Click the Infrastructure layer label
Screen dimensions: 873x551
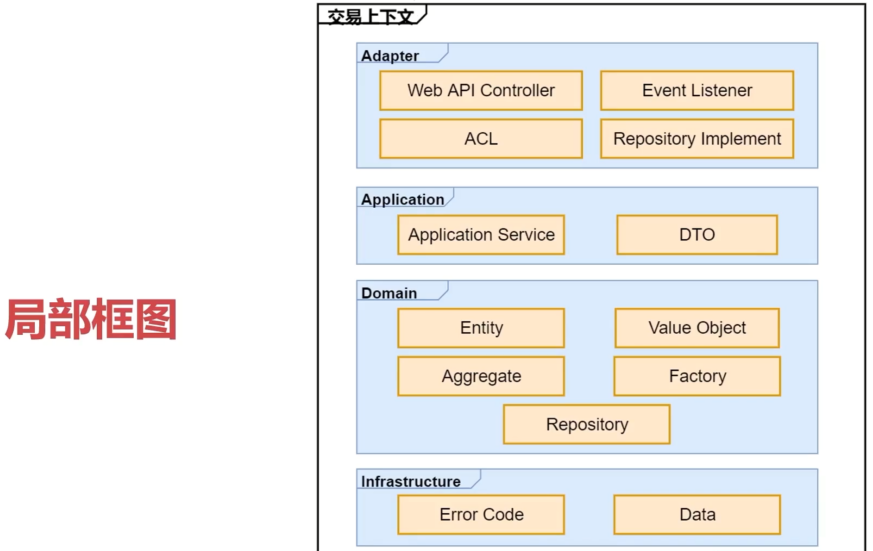pyautogui.click(x=411, y=481)
